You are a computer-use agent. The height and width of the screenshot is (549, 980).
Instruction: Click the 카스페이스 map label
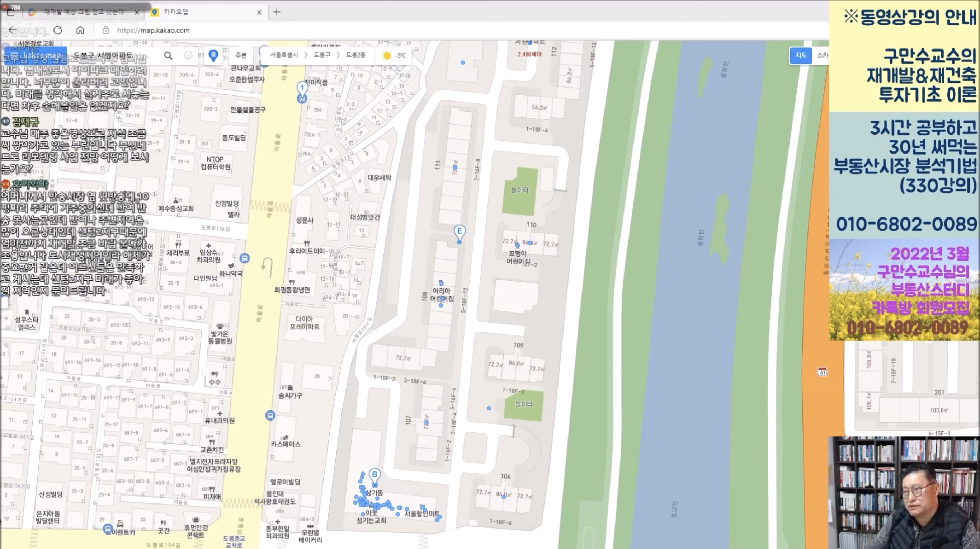pos(286,444)
